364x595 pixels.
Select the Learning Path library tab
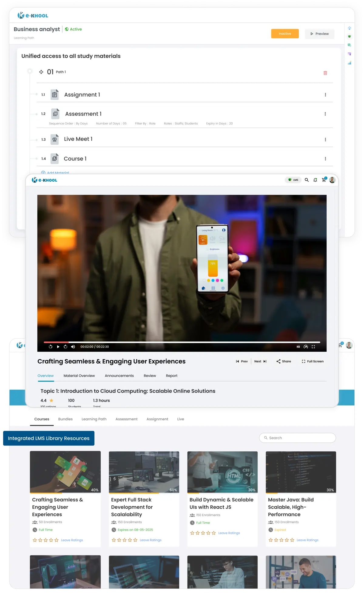[x=94, y=419]
